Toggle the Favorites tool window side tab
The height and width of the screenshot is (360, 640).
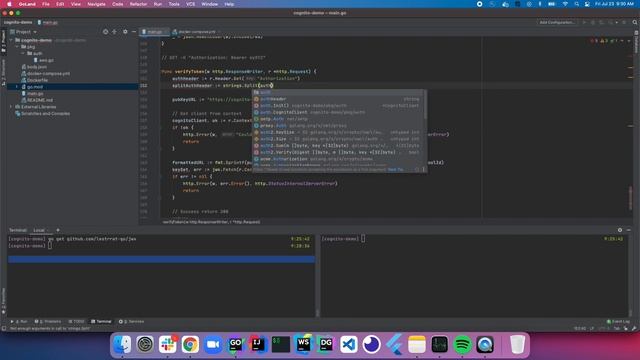click(3, 301)
